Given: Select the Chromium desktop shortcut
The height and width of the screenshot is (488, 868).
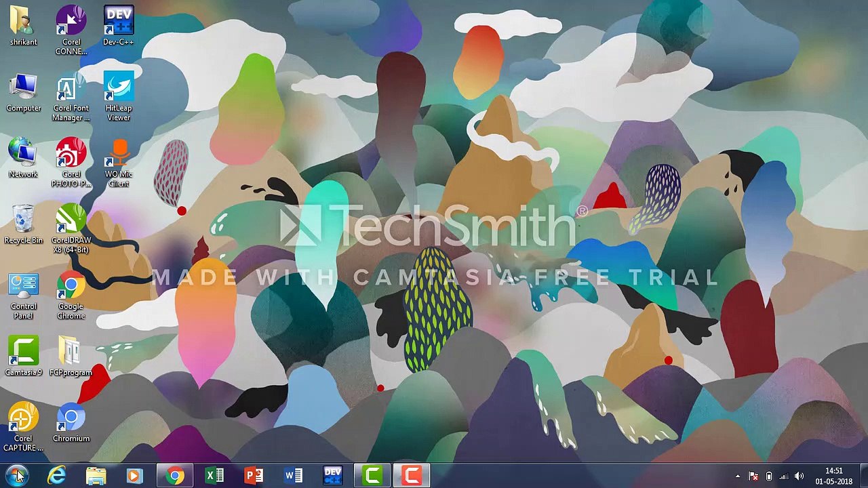Looking at the screenshot, I should click(71, 419).
